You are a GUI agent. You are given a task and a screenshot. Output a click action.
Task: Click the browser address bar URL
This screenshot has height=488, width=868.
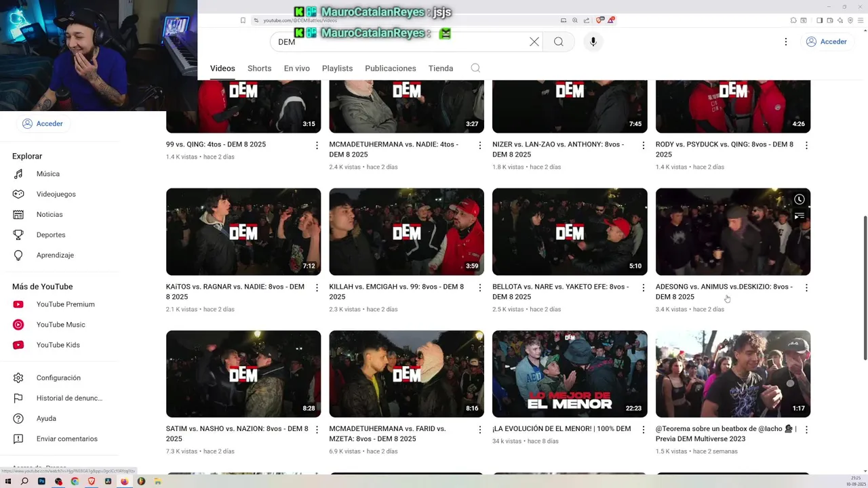[x=300, y=20]
